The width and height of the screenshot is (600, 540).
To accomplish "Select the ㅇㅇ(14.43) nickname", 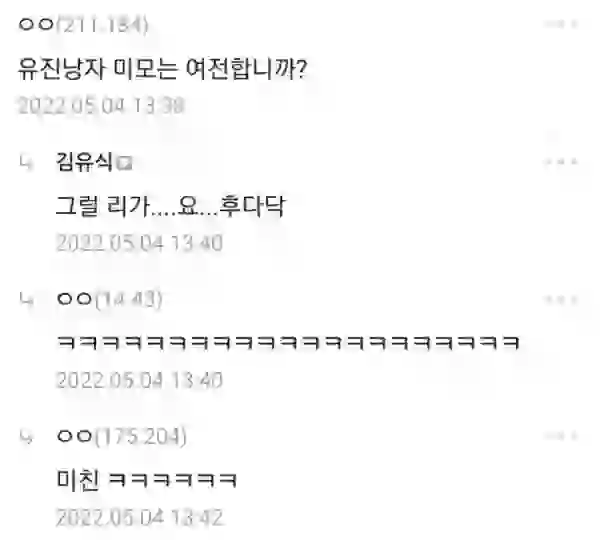I will pyautogui.click(x=109, y=299).
